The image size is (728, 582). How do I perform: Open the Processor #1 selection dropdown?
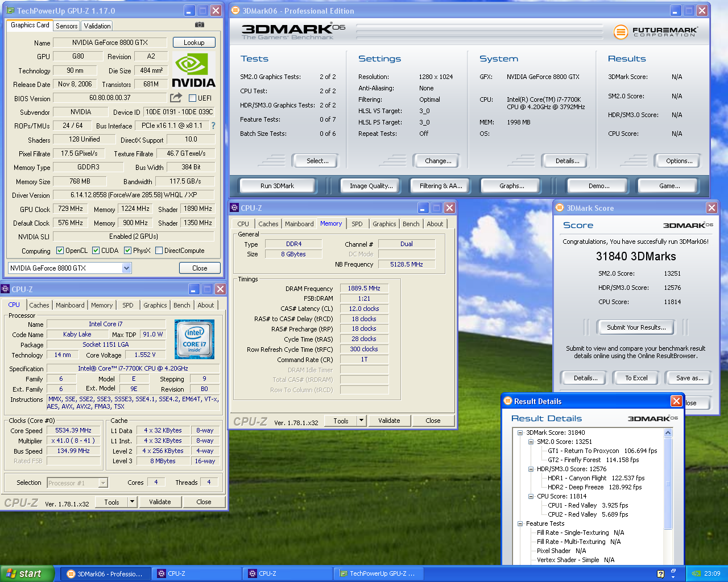click(x=103, y=483)
